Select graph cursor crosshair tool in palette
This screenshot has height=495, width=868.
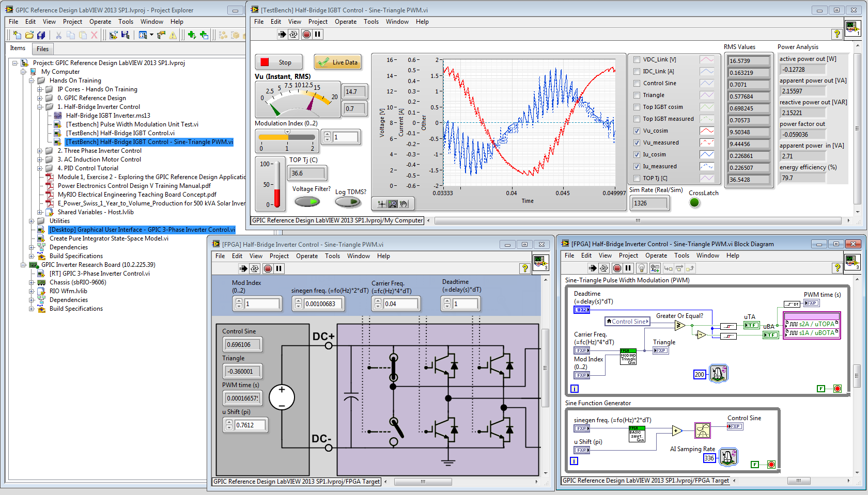tap(381, 204)
